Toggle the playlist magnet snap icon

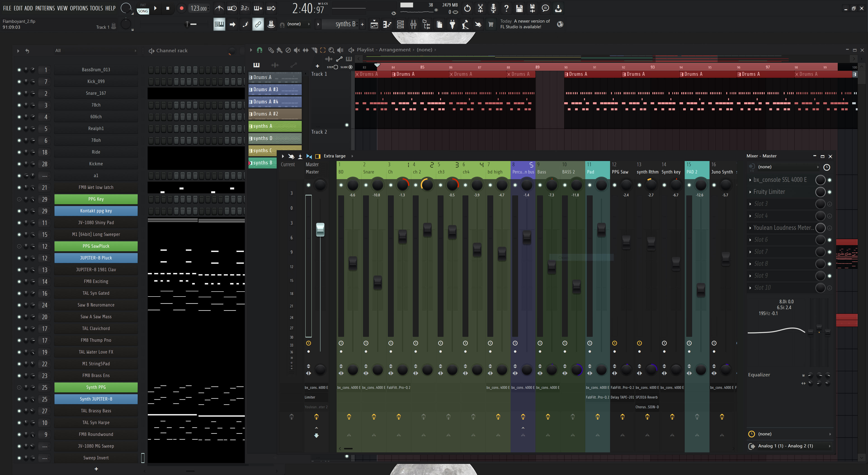259,50
